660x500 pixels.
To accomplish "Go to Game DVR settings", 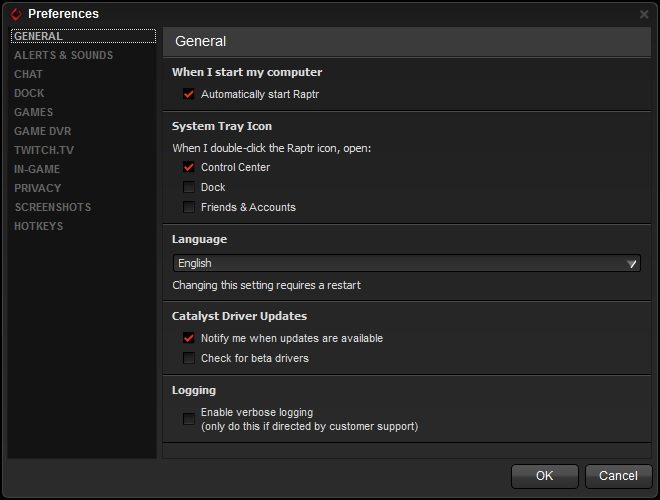I will [43, 131].
